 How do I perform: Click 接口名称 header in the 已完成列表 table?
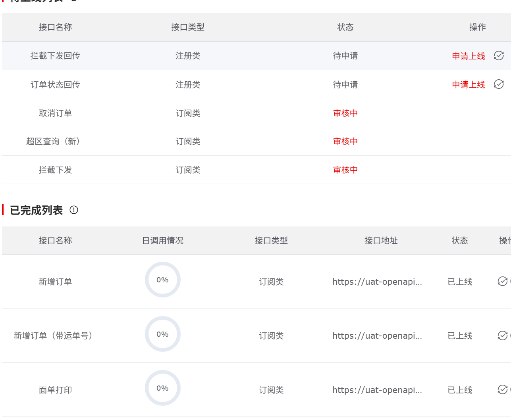55,240
